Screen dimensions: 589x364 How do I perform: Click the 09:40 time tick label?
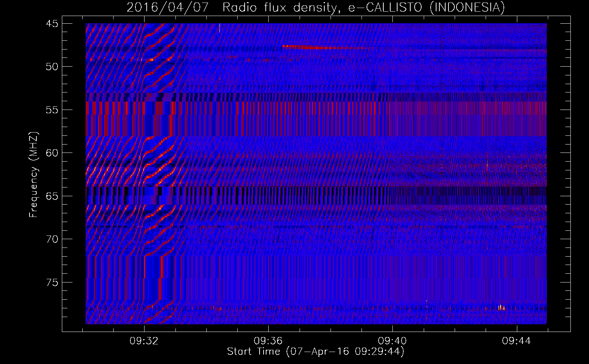click(392, 341)
